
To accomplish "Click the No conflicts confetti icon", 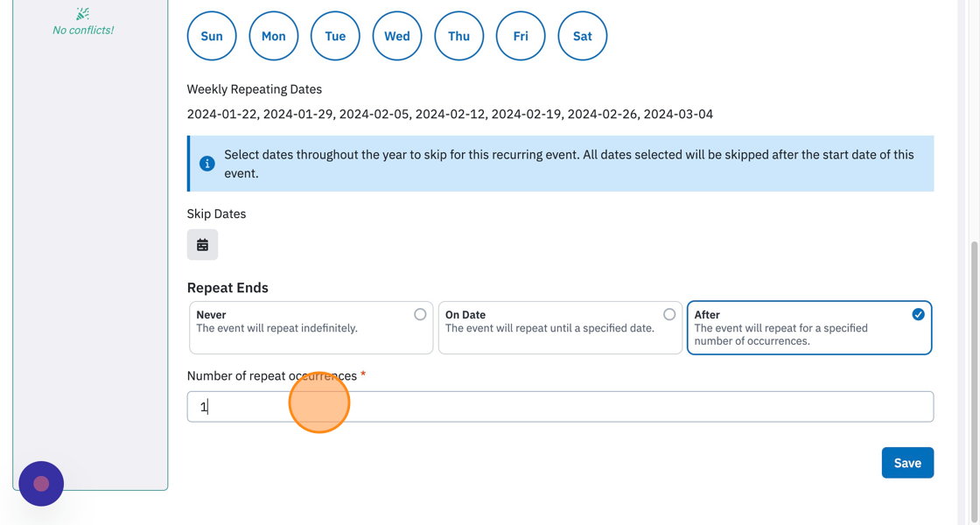I will (82, 13).
